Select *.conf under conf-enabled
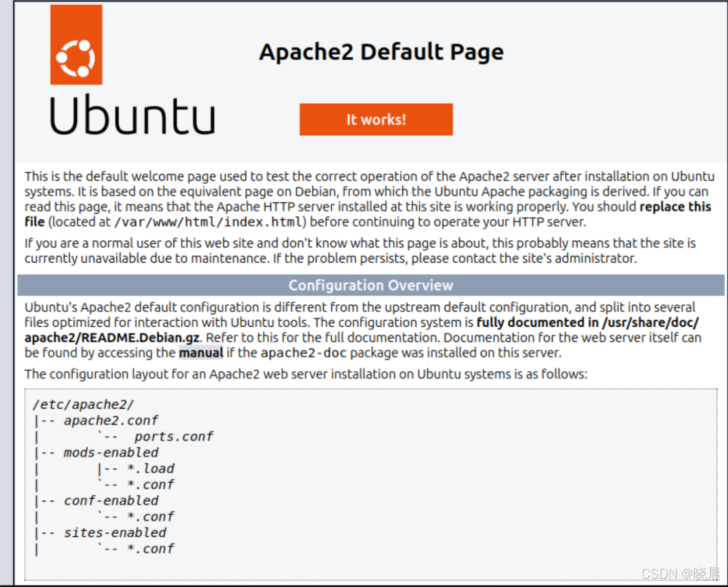Screen dimensions: 728x587 (151, 517)
